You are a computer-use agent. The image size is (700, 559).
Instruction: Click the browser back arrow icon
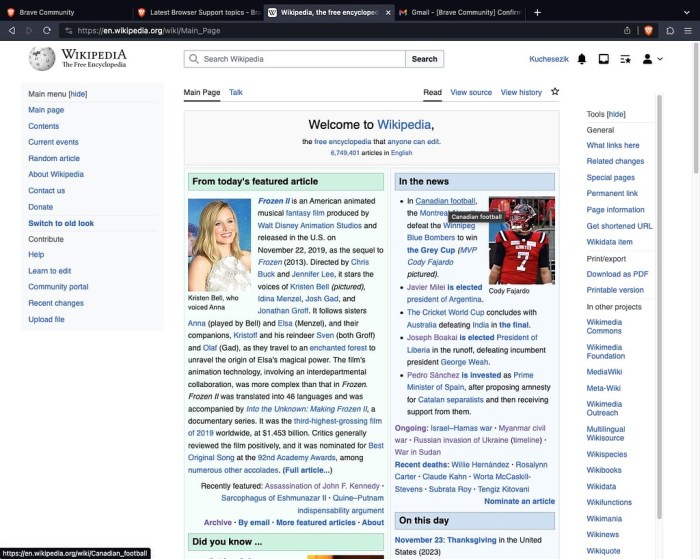coord(12,31)
